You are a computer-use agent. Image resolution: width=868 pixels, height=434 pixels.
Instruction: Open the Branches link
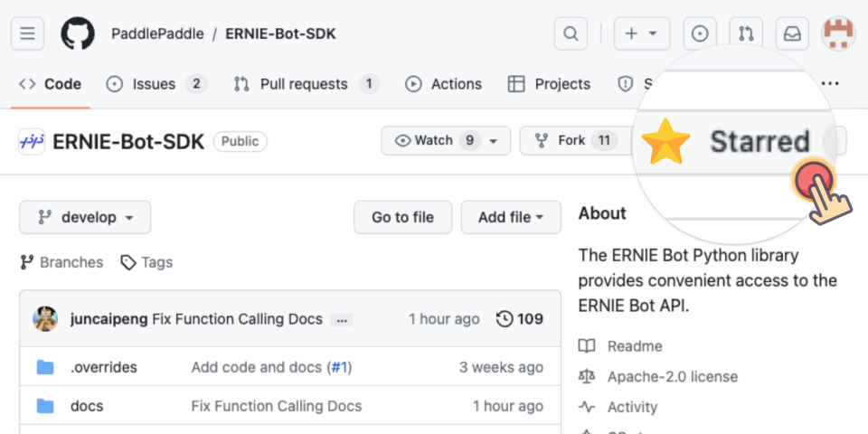[x=61, y=262]
